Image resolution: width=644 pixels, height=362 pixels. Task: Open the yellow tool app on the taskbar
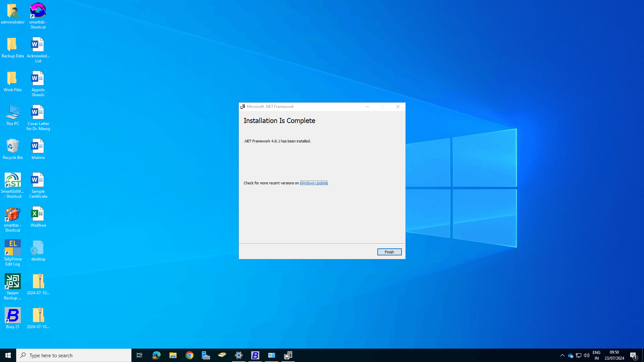pos(222,355)
